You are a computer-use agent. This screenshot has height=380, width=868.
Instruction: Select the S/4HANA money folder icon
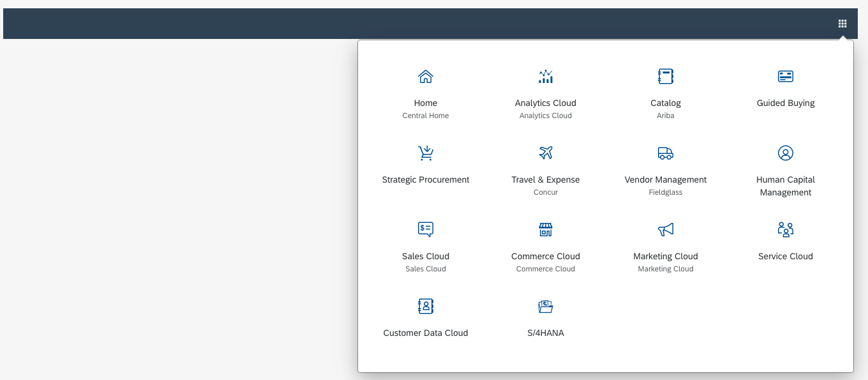click(x=546, y=307)
